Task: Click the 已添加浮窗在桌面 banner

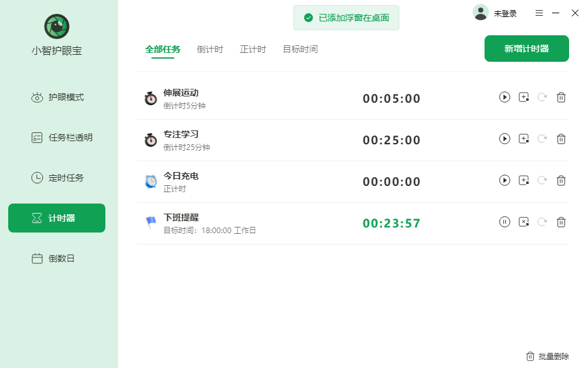Action: point(346,18)
